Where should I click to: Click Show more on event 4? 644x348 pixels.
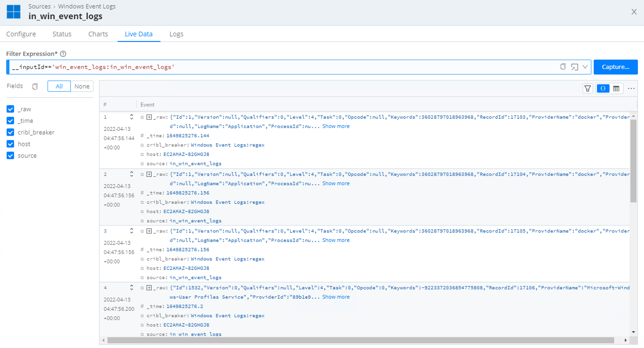tap(336, 297)
